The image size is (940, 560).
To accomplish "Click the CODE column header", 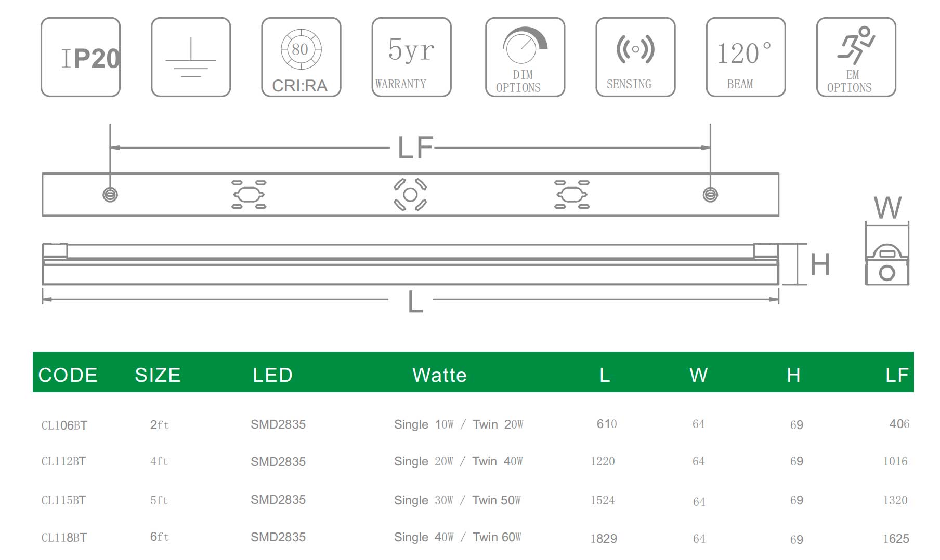I will (x=68, y=375).
